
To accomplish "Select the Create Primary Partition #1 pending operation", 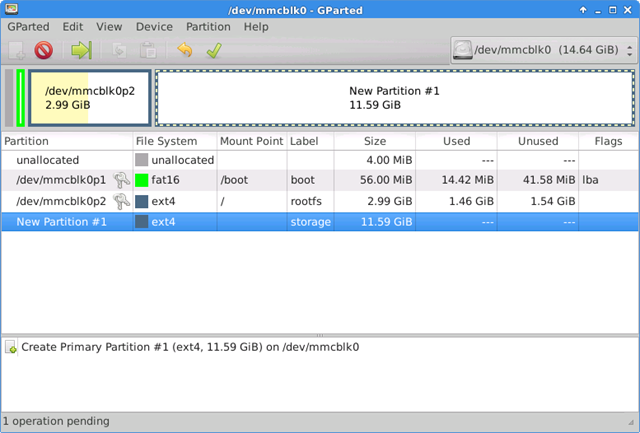I will (x=320, y=347).
